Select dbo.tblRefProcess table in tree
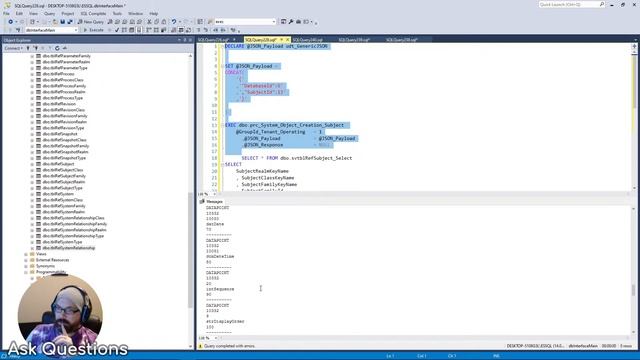Viewport: 640px width, 360px height. [x=58, y=74]
